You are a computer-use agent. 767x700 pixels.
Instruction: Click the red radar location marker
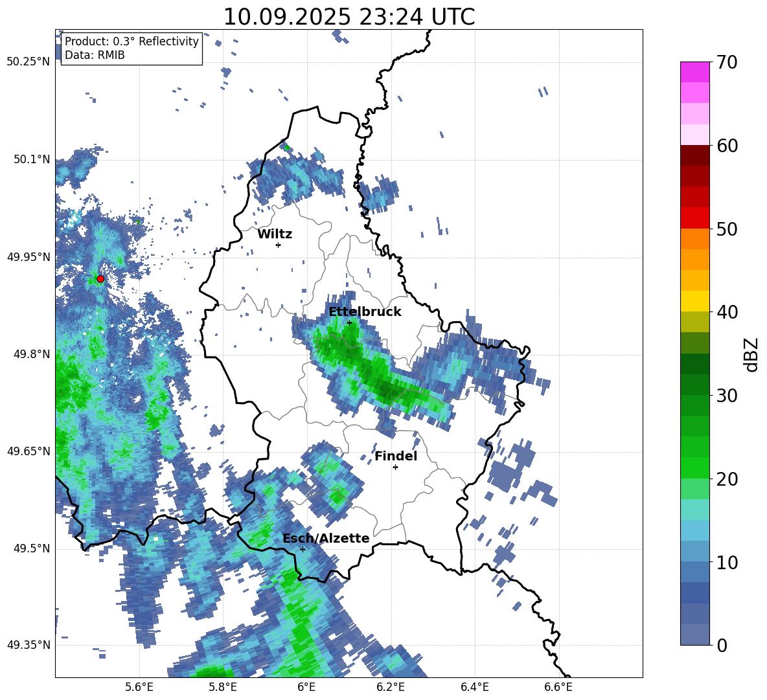click(x=100, y=279)
